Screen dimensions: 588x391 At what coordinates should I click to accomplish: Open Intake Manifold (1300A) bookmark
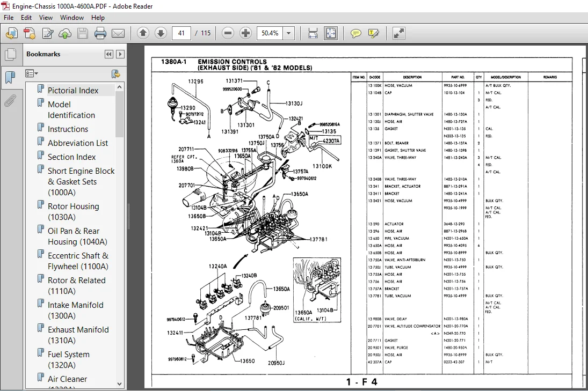click(x=75, y=311)
